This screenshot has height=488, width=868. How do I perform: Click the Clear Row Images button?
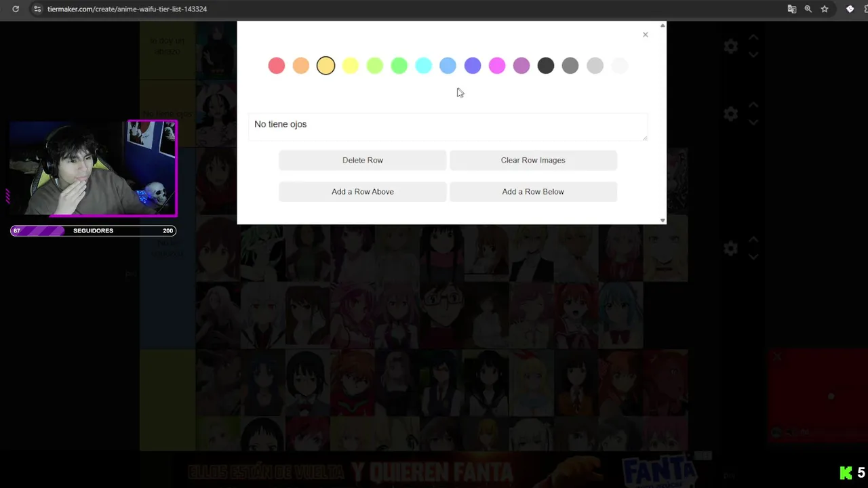(533, 160)
